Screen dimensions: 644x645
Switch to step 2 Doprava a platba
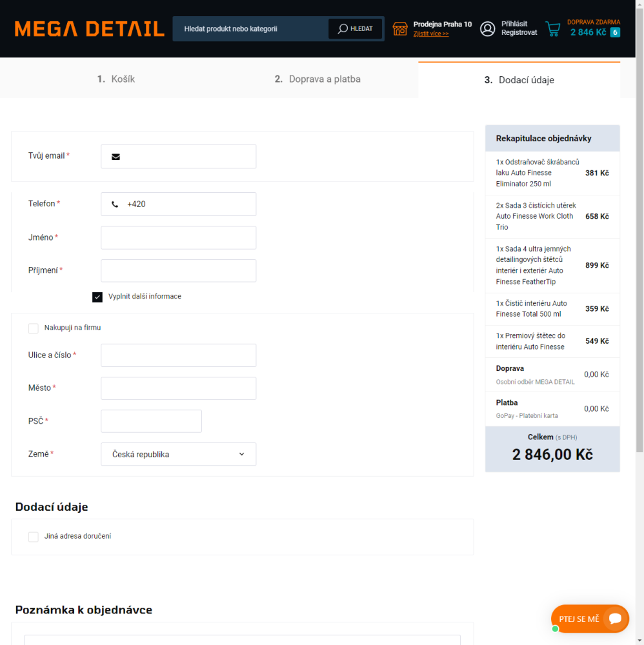(317, 79)
